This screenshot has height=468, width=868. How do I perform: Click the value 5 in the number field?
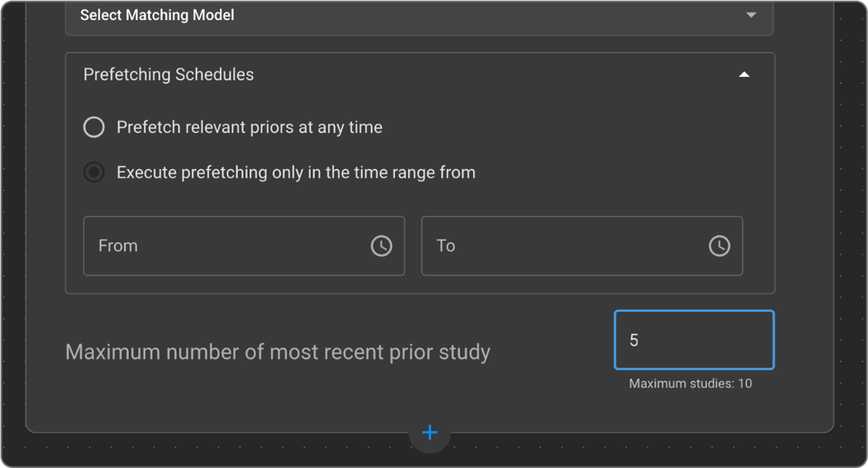point(634,340)
